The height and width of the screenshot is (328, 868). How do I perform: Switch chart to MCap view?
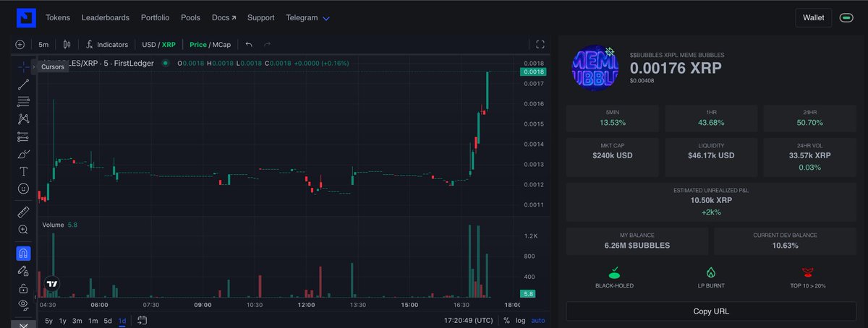click(x=221, y=45)
